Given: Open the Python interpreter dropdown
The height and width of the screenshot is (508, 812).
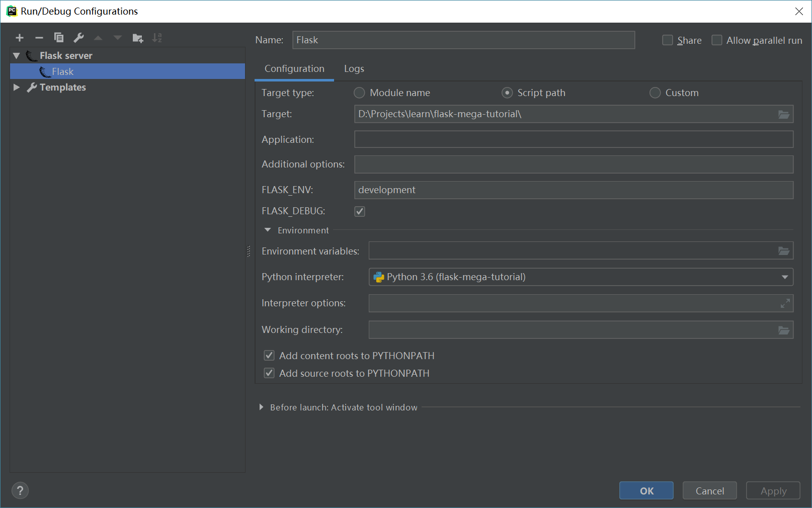Looking at the screenshot, I should 784,277.
